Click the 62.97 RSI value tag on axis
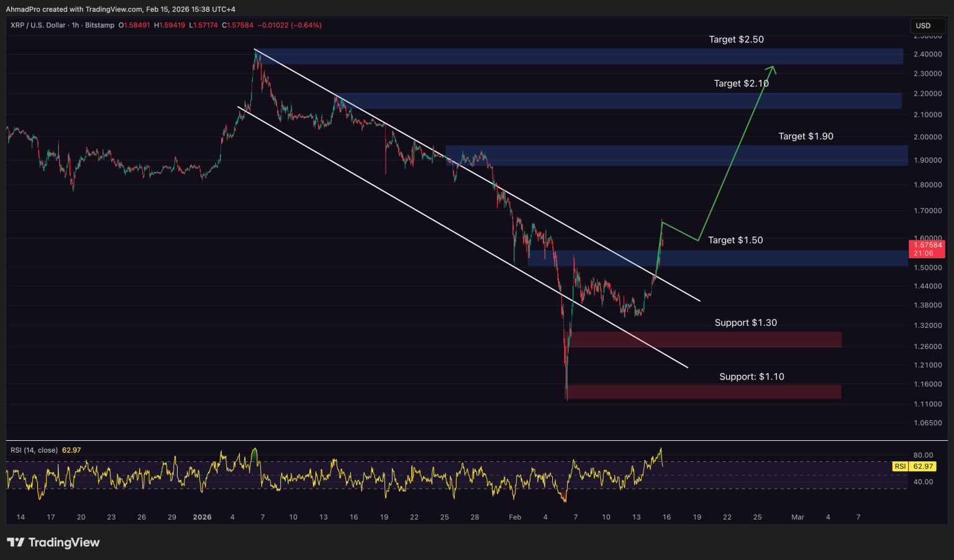This screenshot has height=560, width=954. (923, 466)
